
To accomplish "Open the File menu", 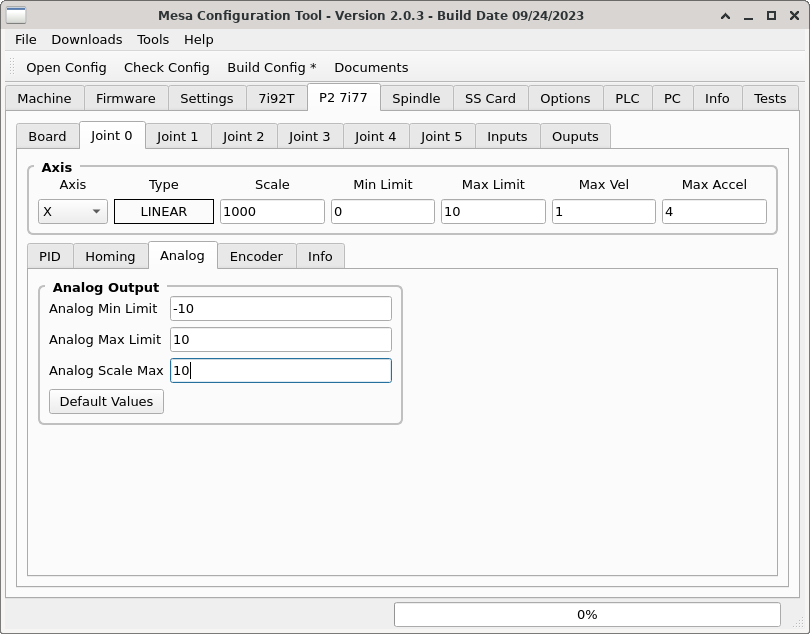I will point(26,40).
